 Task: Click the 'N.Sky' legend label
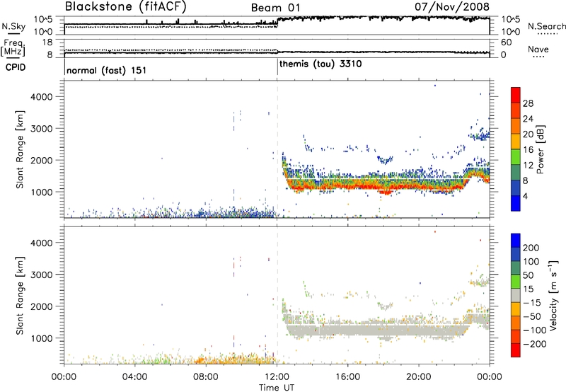(x=13, y=26)
